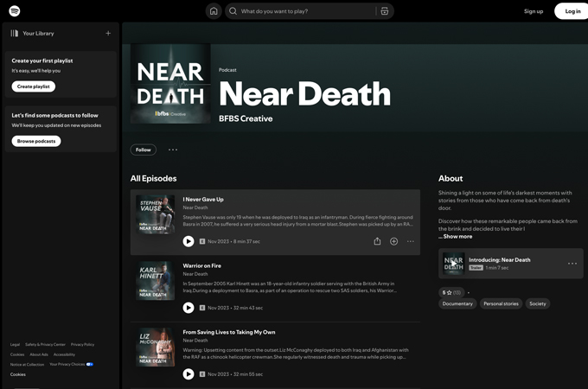Click the 5 star rating chip
This screenshot has height=389, width=588.
(451, 292)
